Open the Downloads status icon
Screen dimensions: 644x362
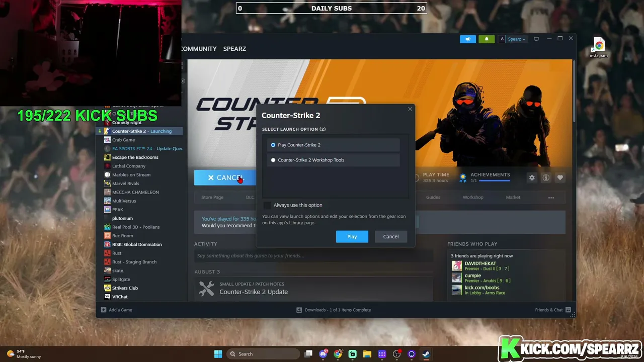[299, 310]
